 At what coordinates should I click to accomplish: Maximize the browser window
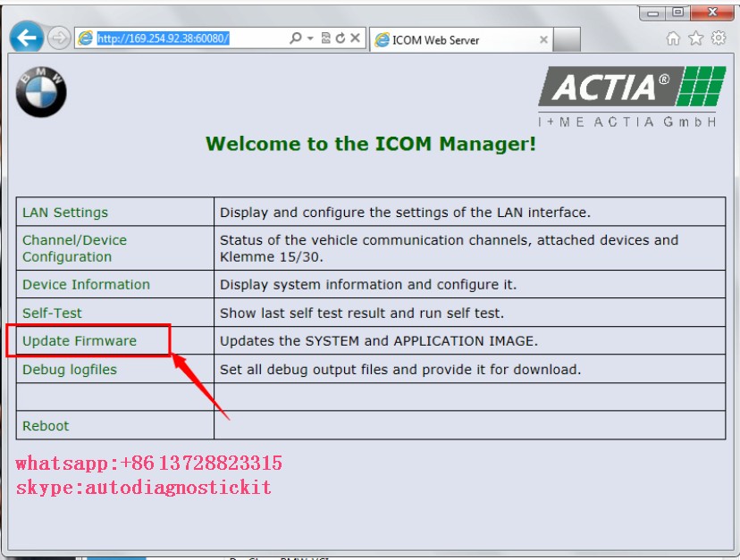[x=677, y=13]
